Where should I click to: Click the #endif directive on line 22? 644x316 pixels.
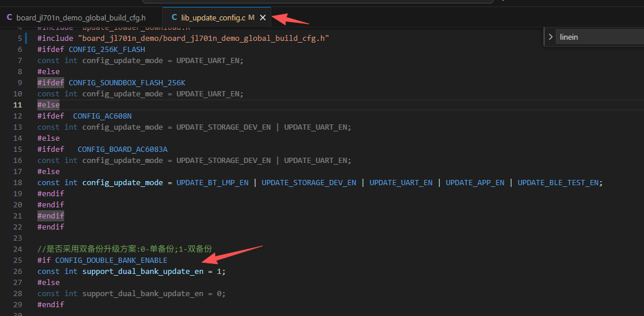[51, 227]
